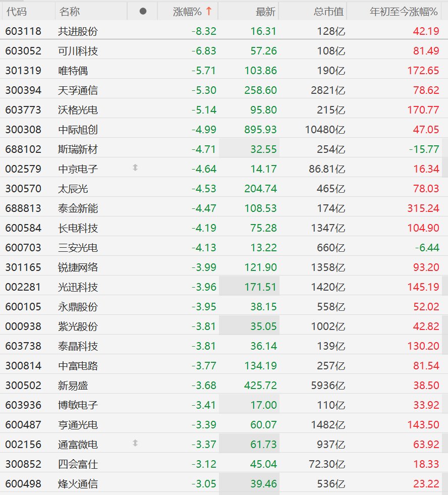The height and width of the screenshot is (495, 448).
Task: Click highlighted price 171.51
Action: pos(260,287)
